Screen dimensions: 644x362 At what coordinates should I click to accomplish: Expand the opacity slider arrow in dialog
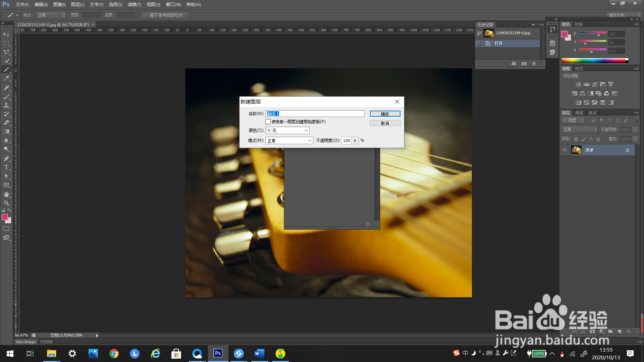click(355, 140)
